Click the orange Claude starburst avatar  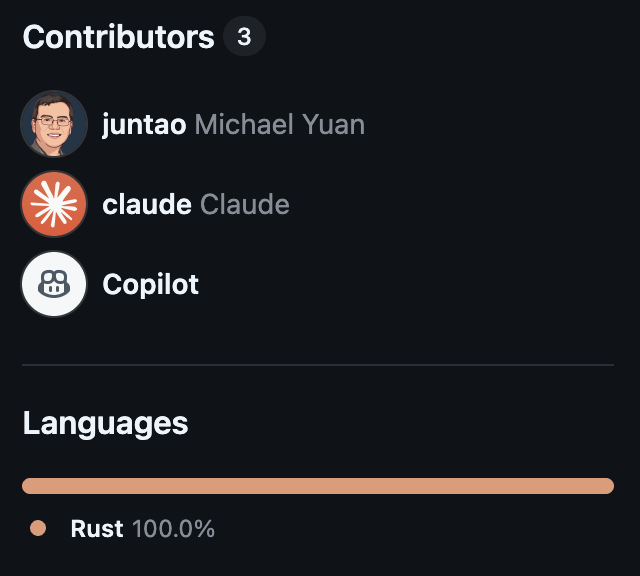tap(54, 204)
